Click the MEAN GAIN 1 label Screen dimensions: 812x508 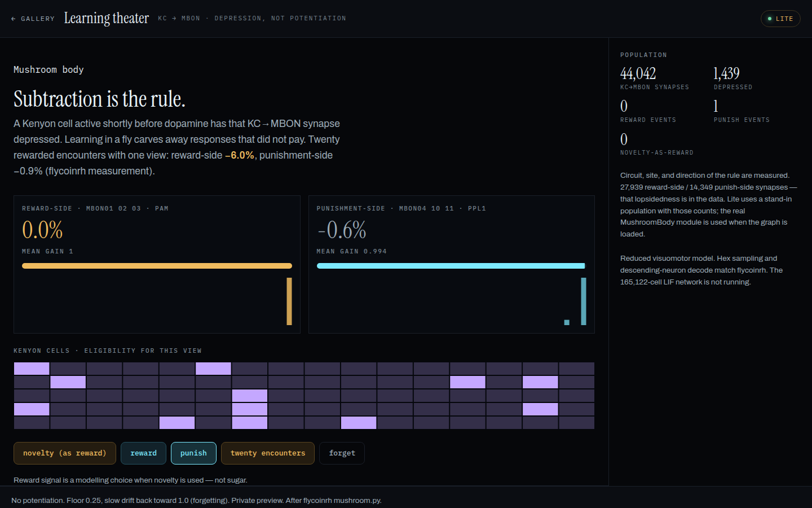tap(47, 252)
